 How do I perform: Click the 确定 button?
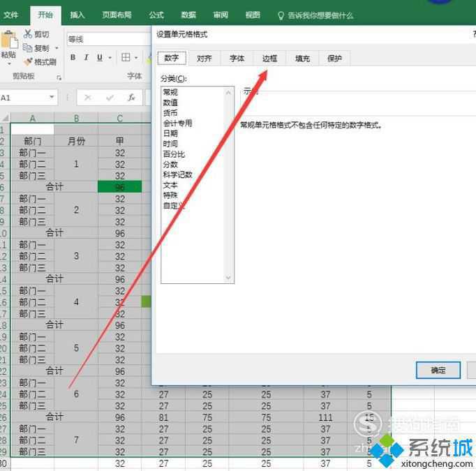[x=438, y=370]
